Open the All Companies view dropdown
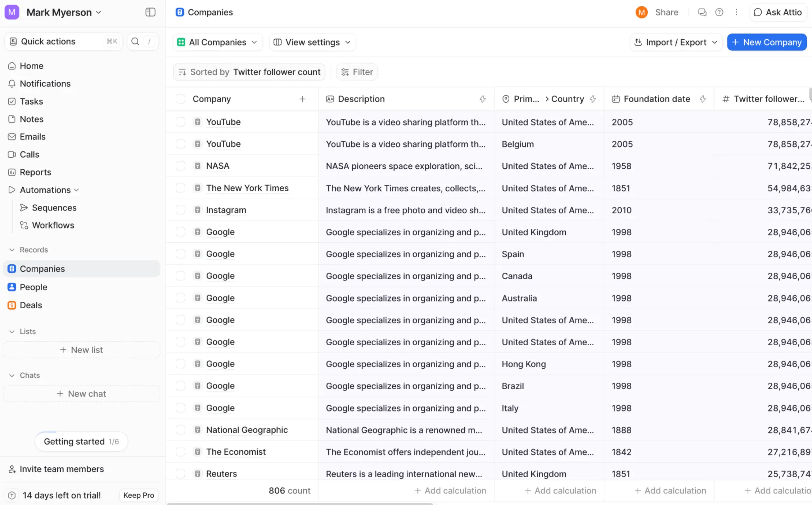 [217, 42]
